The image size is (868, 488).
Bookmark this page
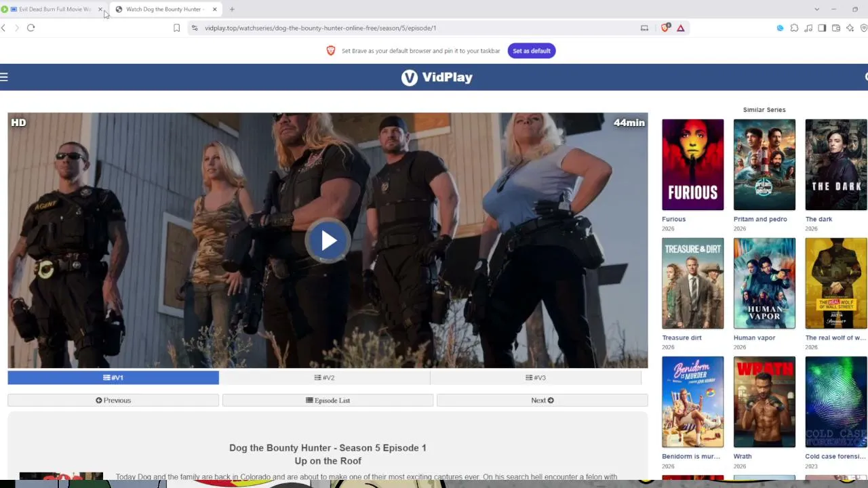click(176, 28)
